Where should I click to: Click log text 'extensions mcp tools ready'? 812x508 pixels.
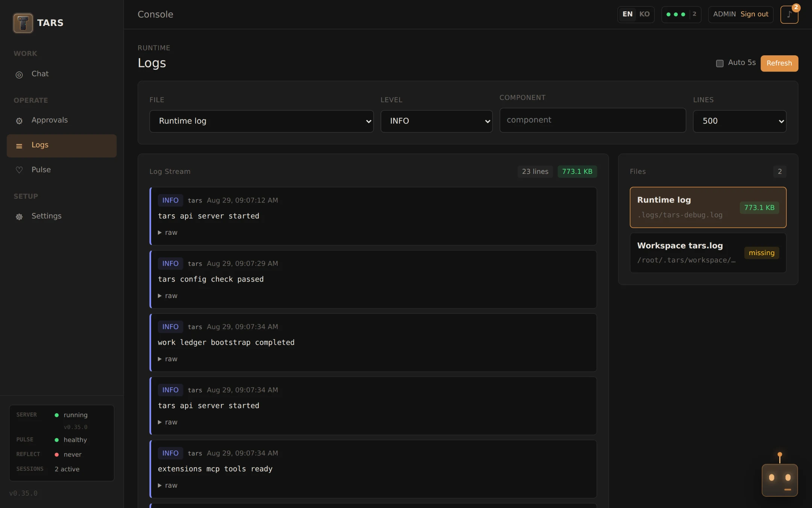pos(215,469)
